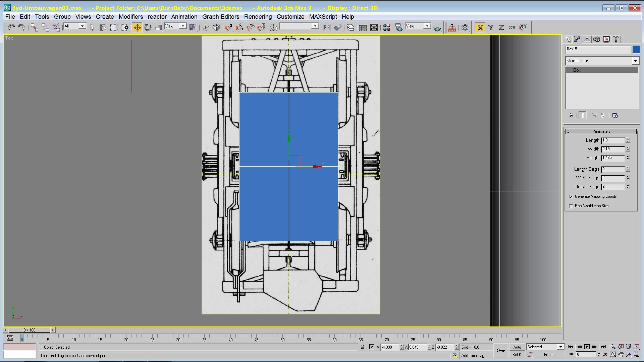Viewport: 644px width, 362px height.
Task: Click the Filters... button
Action: pos(549,355)
